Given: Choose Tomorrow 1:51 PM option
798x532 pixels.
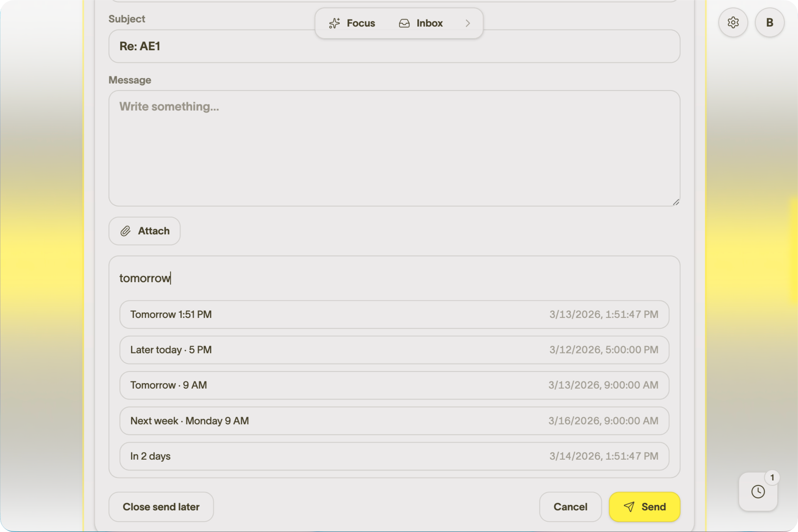Looking at the screenshot, I should [394, 315].
